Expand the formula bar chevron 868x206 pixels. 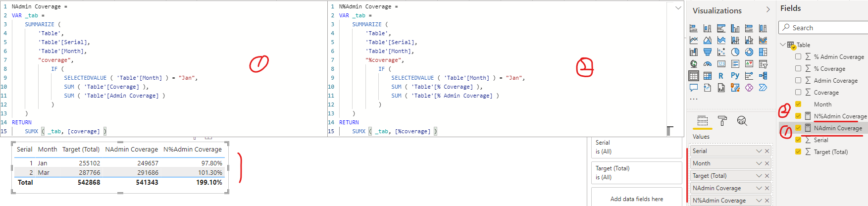pos(678,7)
